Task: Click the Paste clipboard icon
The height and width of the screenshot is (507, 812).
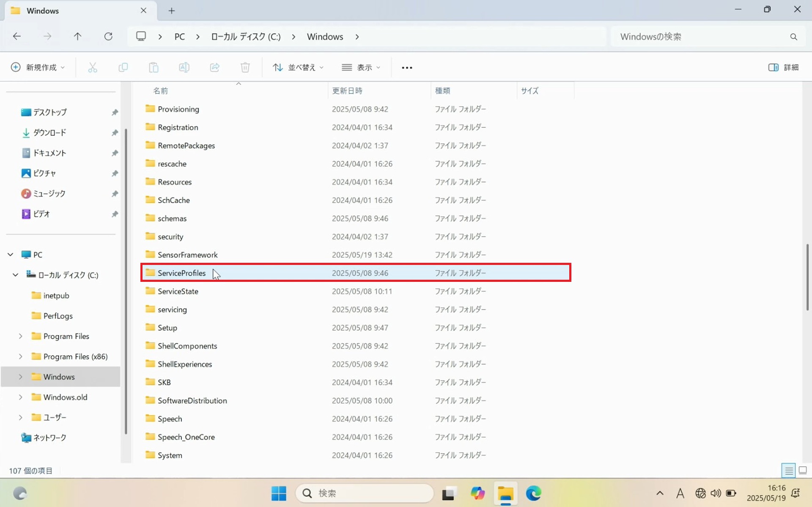Action: [154, 67]
